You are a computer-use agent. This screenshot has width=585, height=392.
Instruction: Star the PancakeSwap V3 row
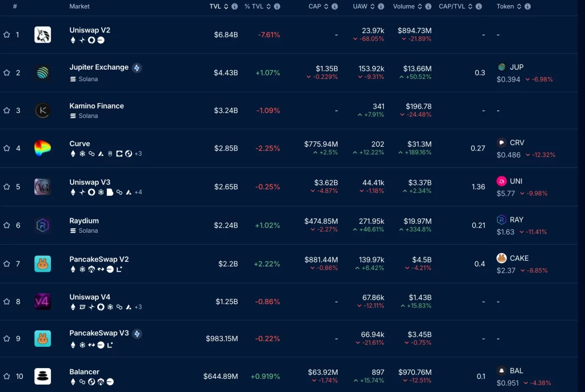(7, 339)
